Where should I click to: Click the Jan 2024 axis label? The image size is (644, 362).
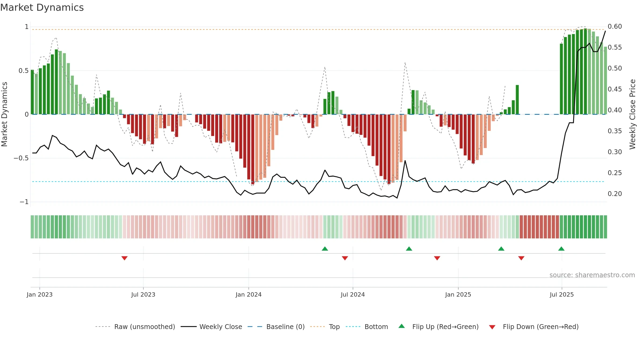click(x=249, y=294)
